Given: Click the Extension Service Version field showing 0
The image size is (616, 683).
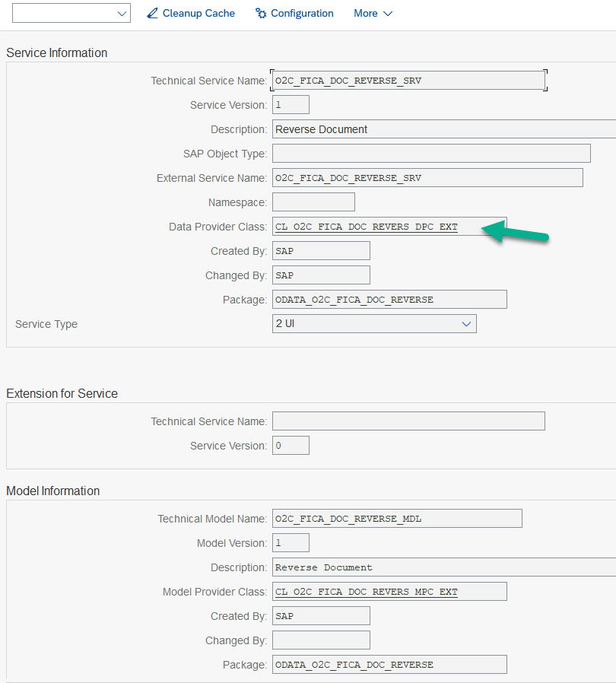Looking at the screenshot, I should (291, 446).
